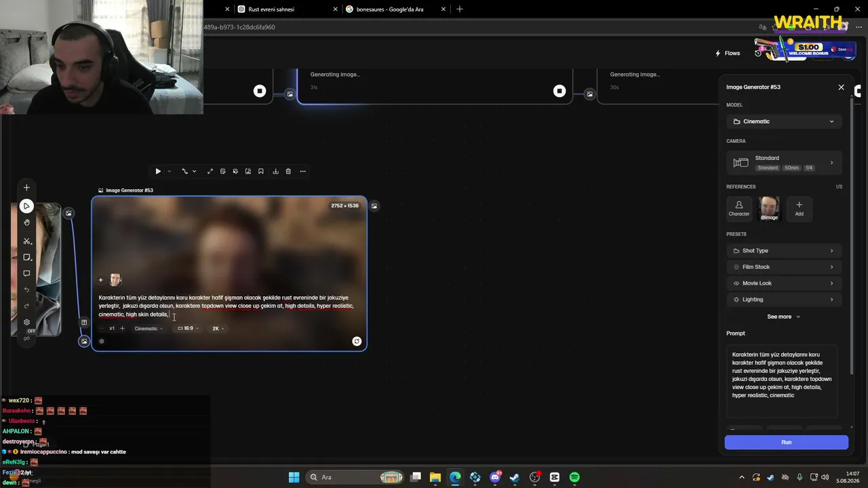Open the Standard camera settings

tap(784, 163)
